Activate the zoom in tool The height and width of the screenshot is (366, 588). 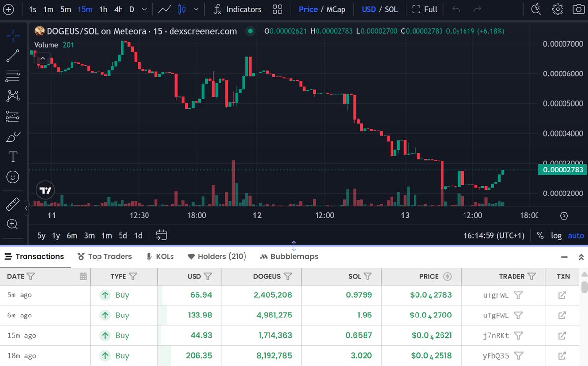[13, 224]
